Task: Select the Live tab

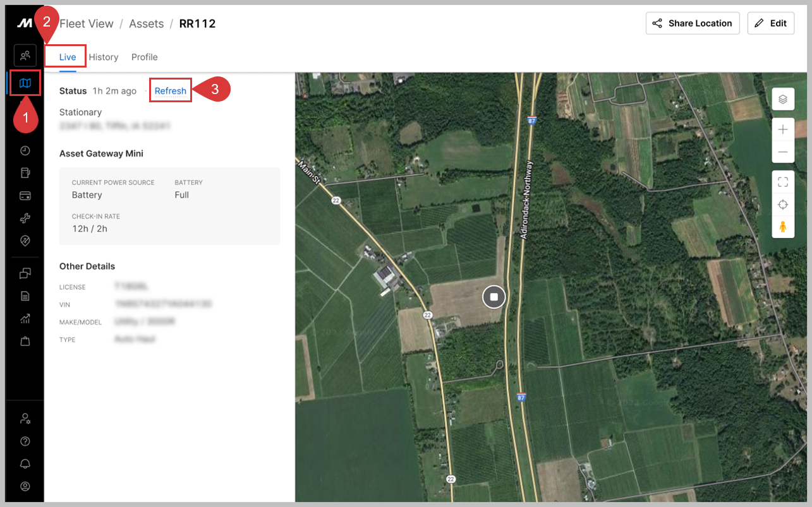Action: (68, 57)
